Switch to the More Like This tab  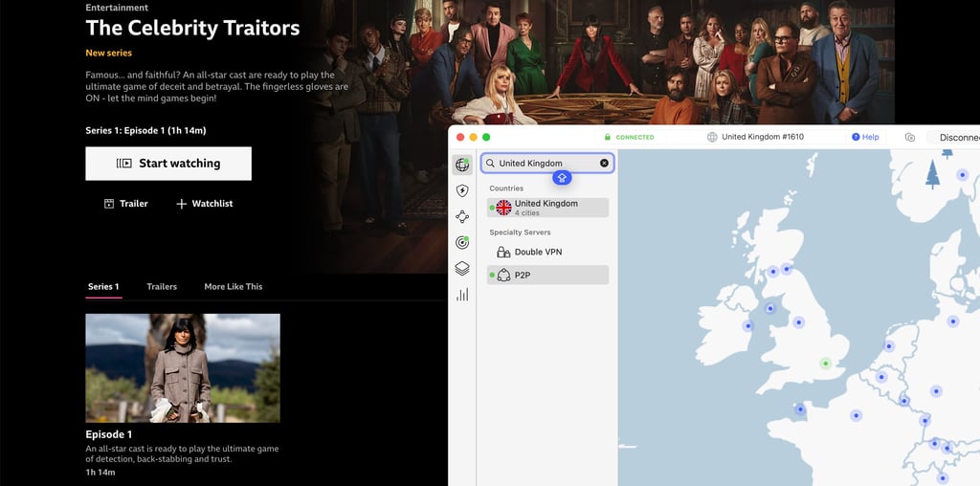(234, 287)
